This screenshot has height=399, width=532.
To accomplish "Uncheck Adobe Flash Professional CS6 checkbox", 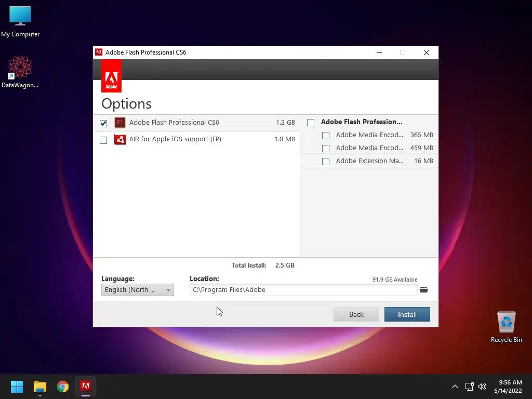I will pyautogui.click(x=103, y=123).
